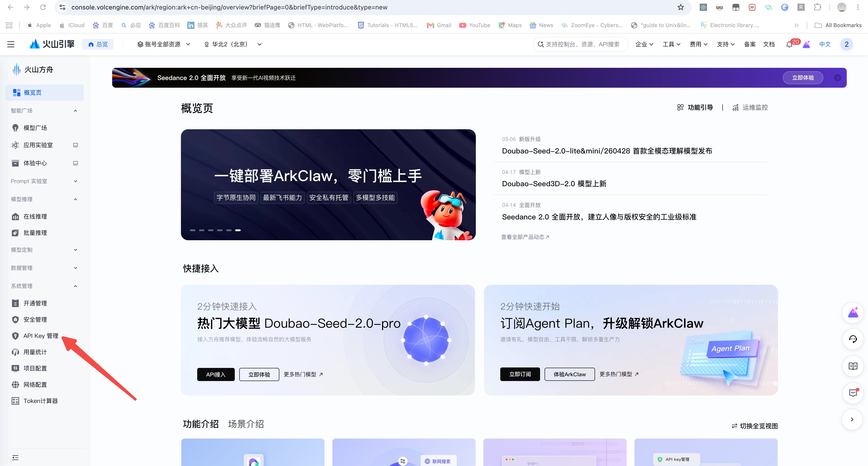The width and height of the screenshot is (868, 466).
Task: Open the 华北2（北京）region dropdown
Action: [x=233, y=45]
